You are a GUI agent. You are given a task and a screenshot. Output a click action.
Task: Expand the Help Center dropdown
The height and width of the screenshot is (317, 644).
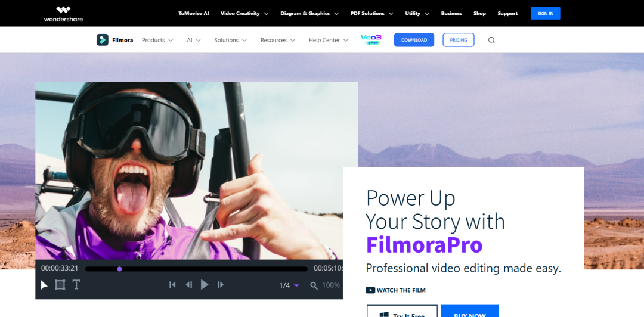[x=329, y=41]
